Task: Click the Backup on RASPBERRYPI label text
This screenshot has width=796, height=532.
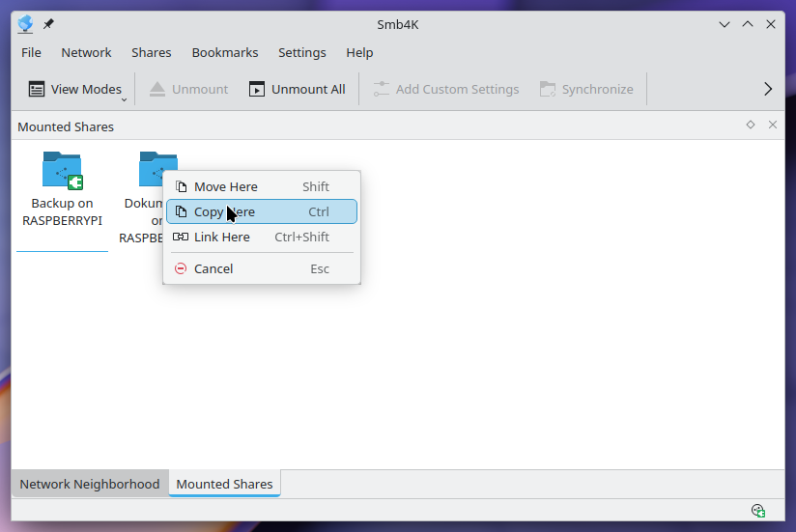Action: coord(63,212)
